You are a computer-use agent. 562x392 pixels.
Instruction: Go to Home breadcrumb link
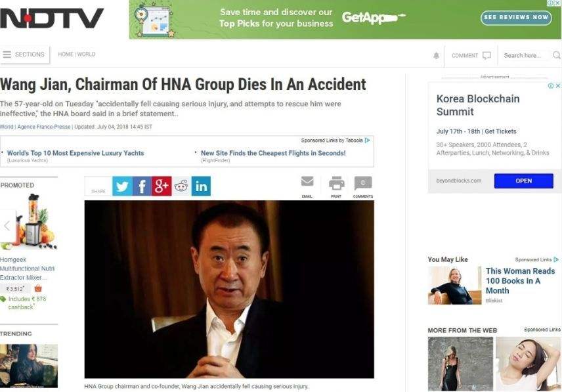click(66, 54)
